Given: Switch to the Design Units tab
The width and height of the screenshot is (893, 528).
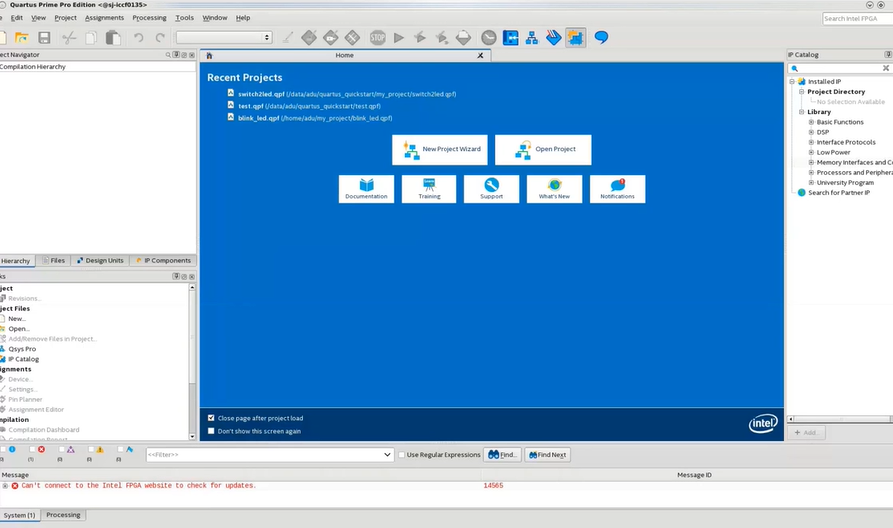Looking at the screenshot, I should (x=100, y=260).
